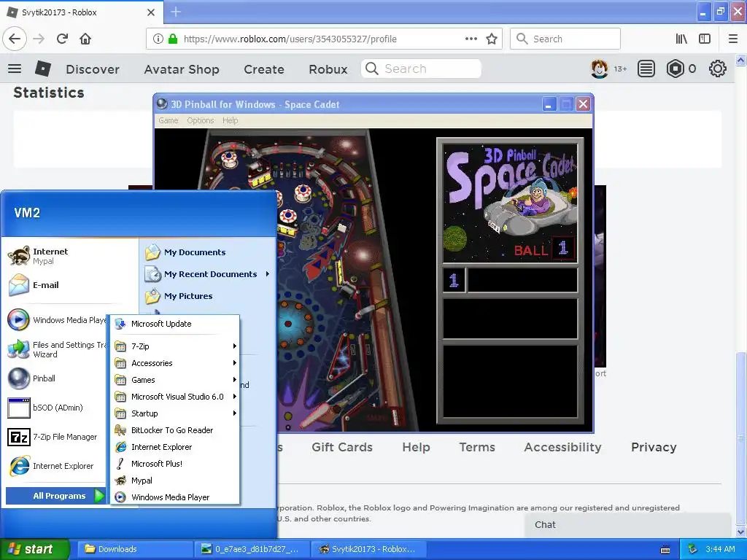747x560 pixels.
Task: Launch Mypal from All Programs list
Action: click(175, 481)
